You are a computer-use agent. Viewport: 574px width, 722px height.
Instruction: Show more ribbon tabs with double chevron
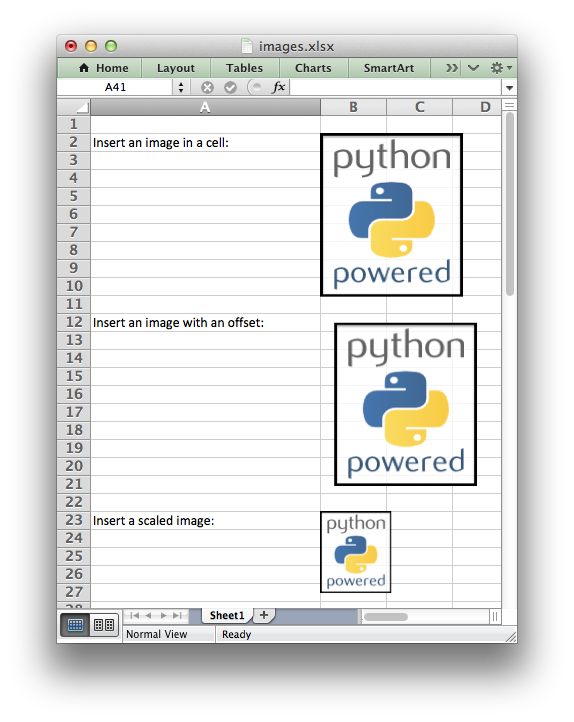click(452, 68)
